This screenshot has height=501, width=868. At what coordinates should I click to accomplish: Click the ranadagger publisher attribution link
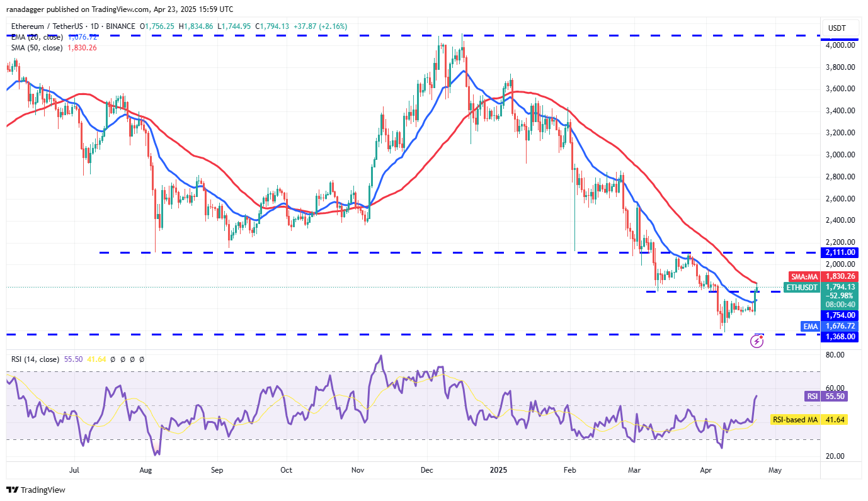[23, 9]
